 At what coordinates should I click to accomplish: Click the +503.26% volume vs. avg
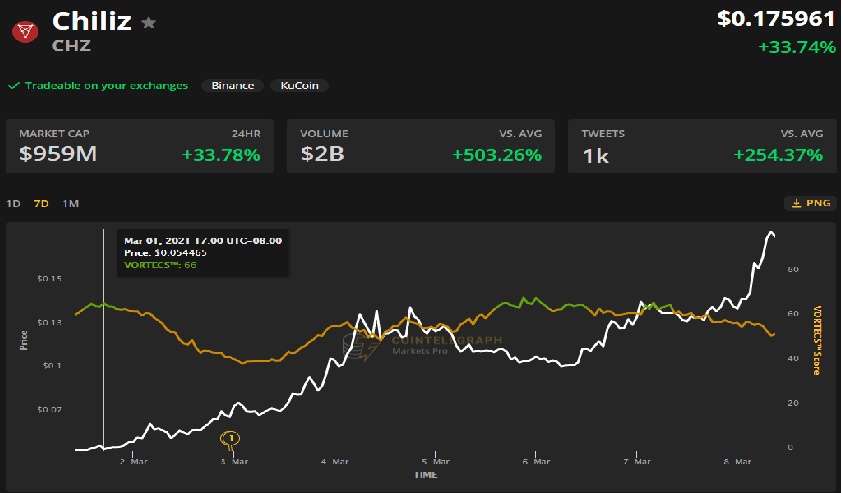tap(497, 155)
